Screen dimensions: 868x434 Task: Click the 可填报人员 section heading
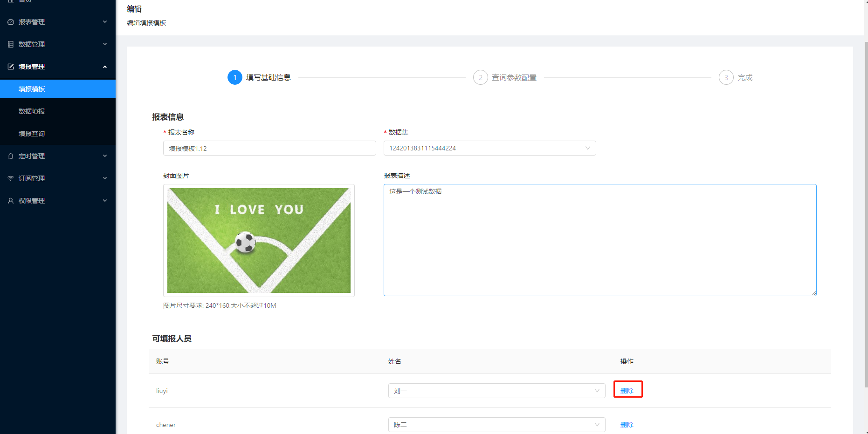coord(172,339)
